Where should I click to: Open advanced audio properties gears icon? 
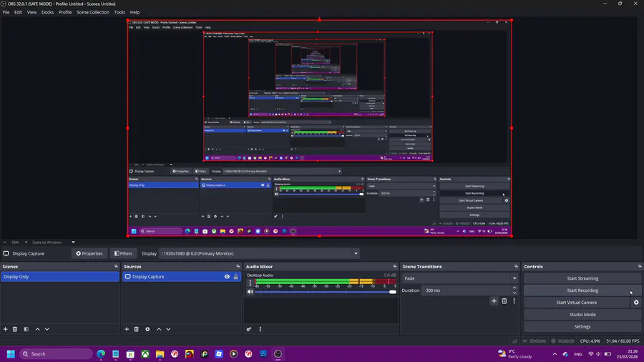coord(249,329)
